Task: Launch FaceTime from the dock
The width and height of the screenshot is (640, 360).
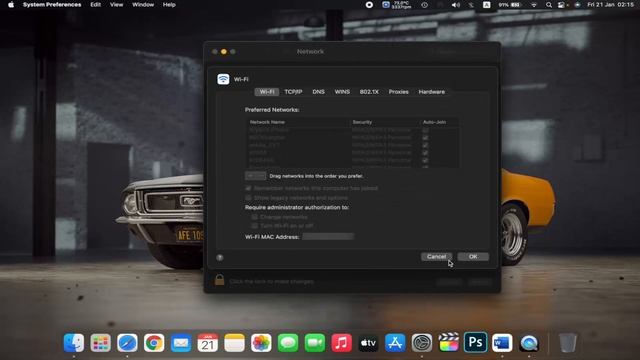Action: 315,343
